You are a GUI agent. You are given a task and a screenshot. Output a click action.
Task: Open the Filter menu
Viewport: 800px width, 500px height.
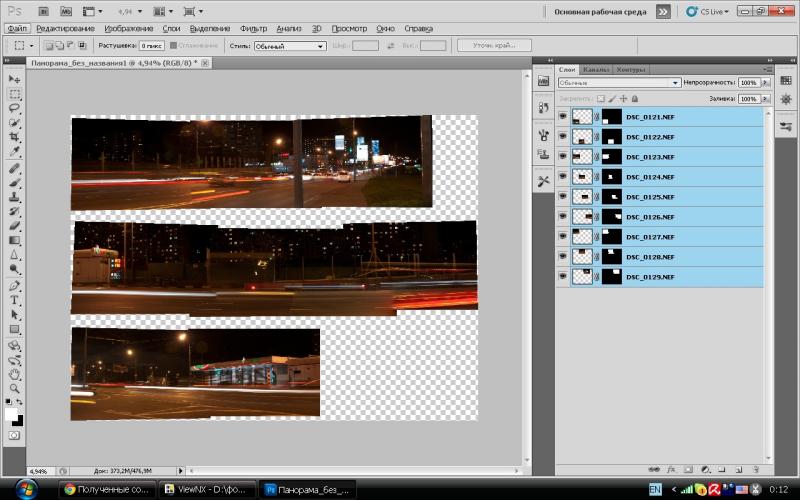[x=253, y=29]
